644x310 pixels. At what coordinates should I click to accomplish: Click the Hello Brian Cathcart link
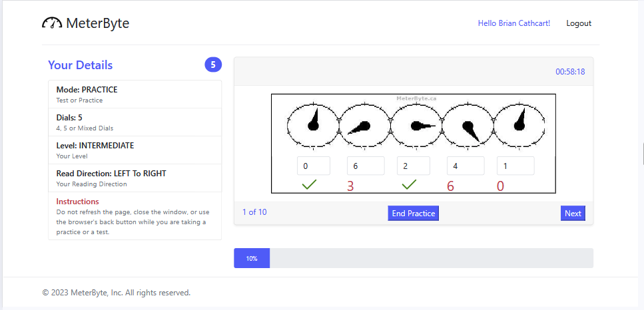pyautogui.click(x=514, y=23)
